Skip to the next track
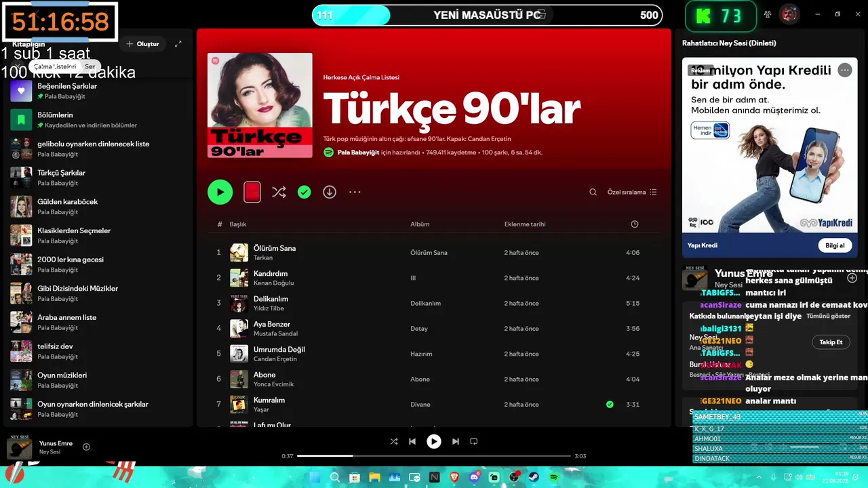 tap(456, 441)
